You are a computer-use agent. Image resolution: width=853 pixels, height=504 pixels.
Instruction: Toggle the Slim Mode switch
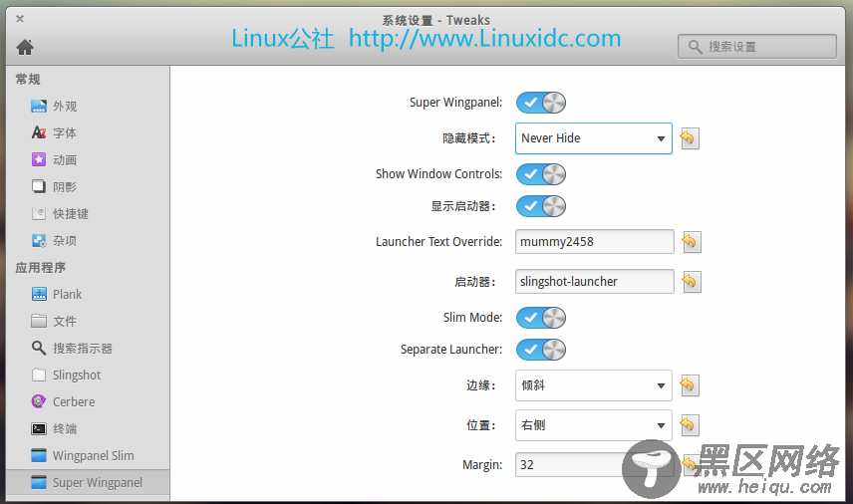pos(541,318)
